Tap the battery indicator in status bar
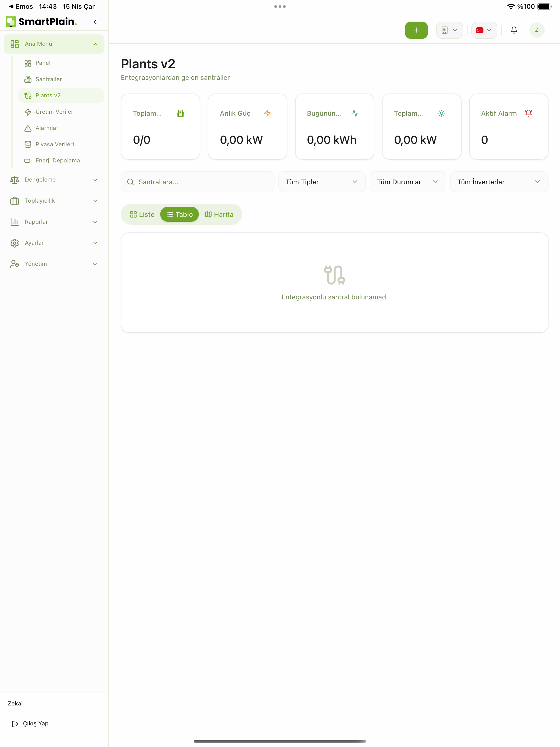The height and width of the screenshot is (747, 560). [x=544, y=6]
